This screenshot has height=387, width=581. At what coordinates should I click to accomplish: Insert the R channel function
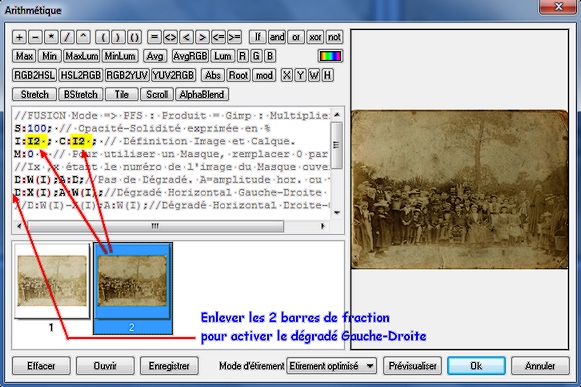coord(242,56)
